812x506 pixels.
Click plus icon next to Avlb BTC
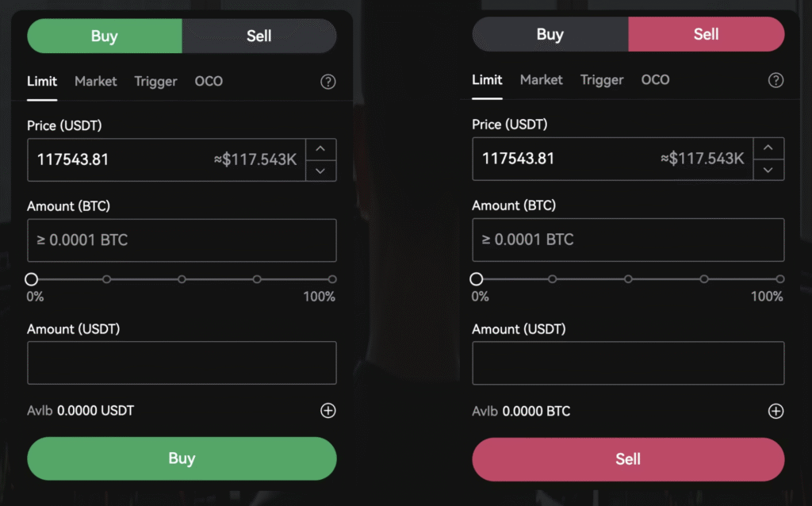pyautogui.click(x=776, y=411)
